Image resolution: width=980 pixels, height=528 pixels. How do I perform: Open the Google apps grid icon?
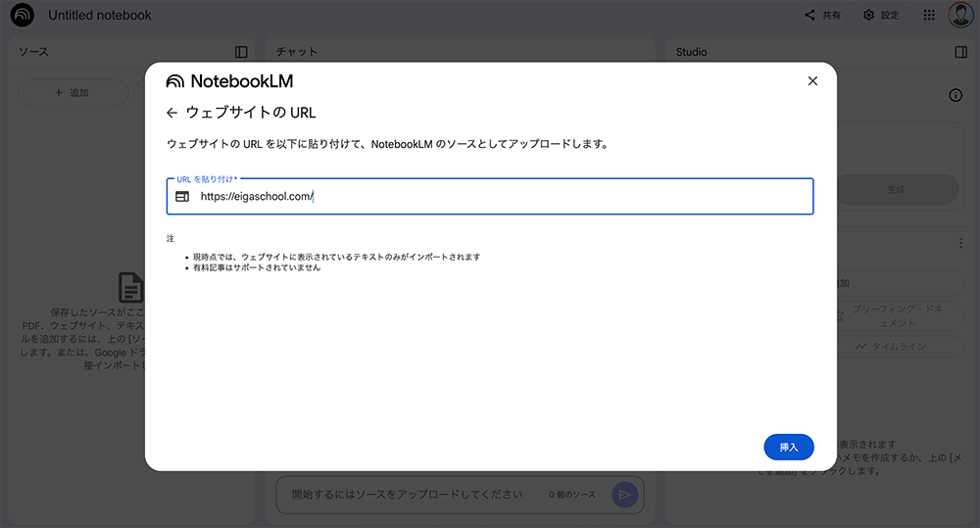(x=929, y=15)
